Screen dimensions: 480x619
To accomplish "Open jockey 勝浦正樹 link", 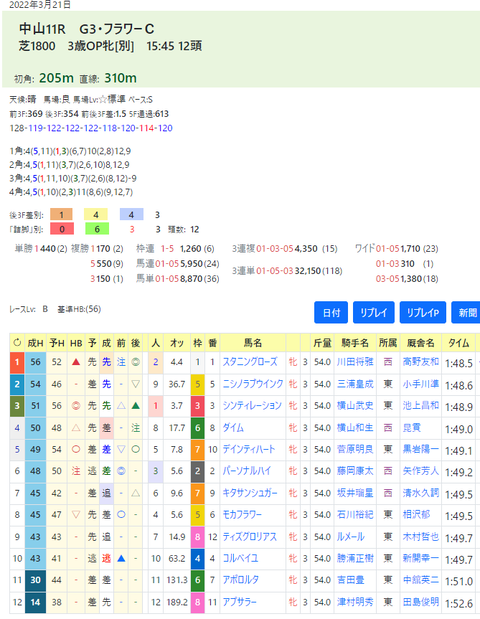I will tap(355, 559).
